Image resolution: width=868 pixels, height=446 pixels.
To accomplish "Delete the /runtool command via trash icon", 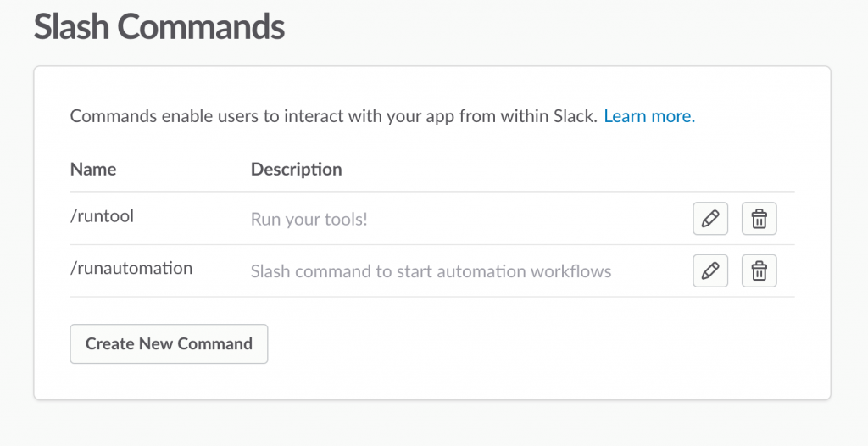I will click(759, 219).
